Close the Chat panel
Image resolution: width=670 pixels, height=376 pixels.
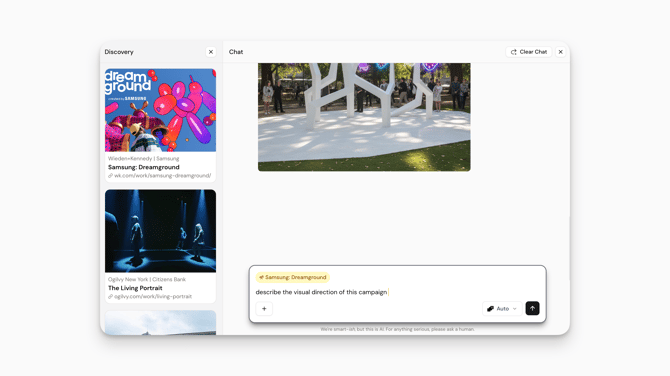pyautogui.click(x=560, y=52)
